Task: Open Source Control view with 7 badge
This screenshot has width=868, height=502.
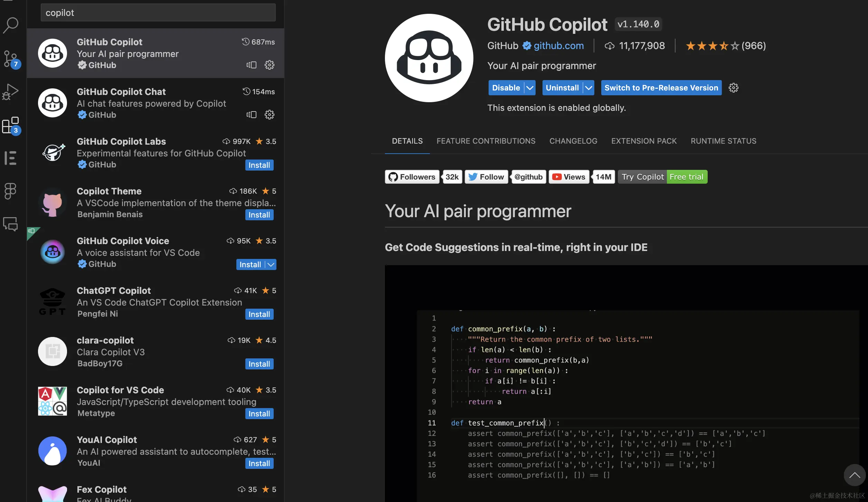Action: click(11, 59)
